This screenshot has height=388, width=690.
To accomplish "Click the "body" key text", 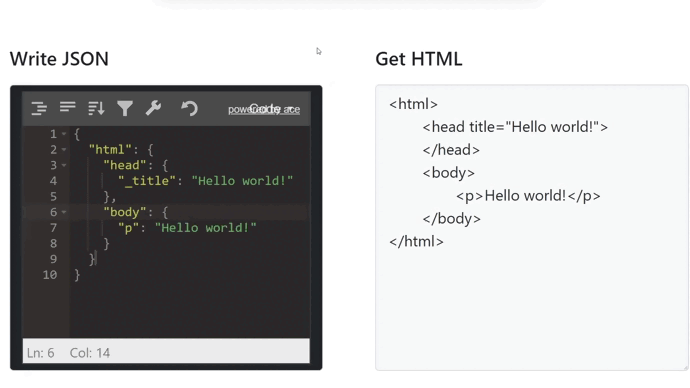I will (x=125, y=212).
